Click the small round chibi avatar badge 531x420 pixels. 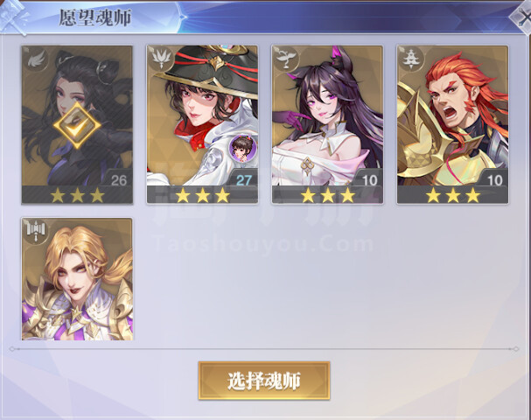243,149
